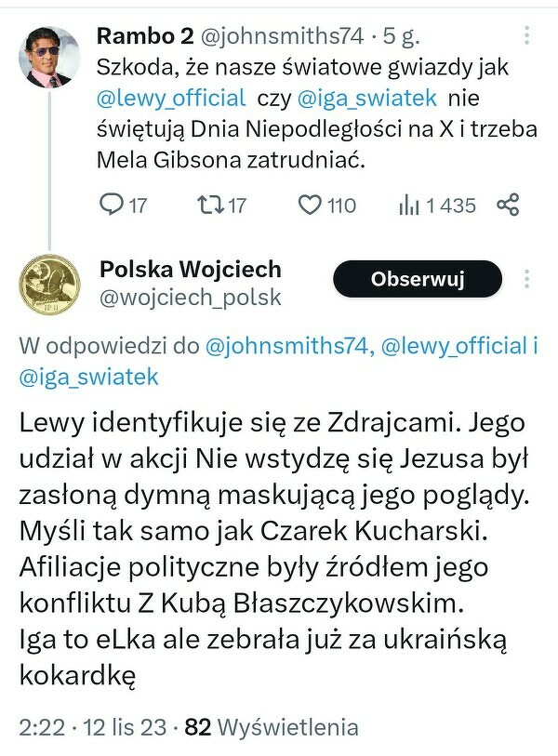Screen dimensions: 558x756
Task: Click the @lewy_official mention in first tweet
Action: click(171, 98)
